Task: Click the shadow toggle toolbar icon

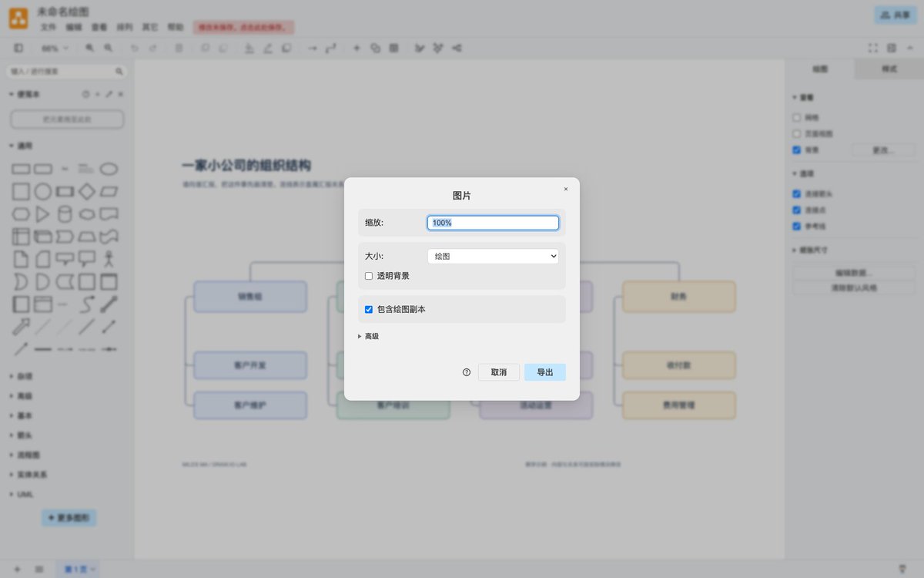Action: click(x=286, y=48)
